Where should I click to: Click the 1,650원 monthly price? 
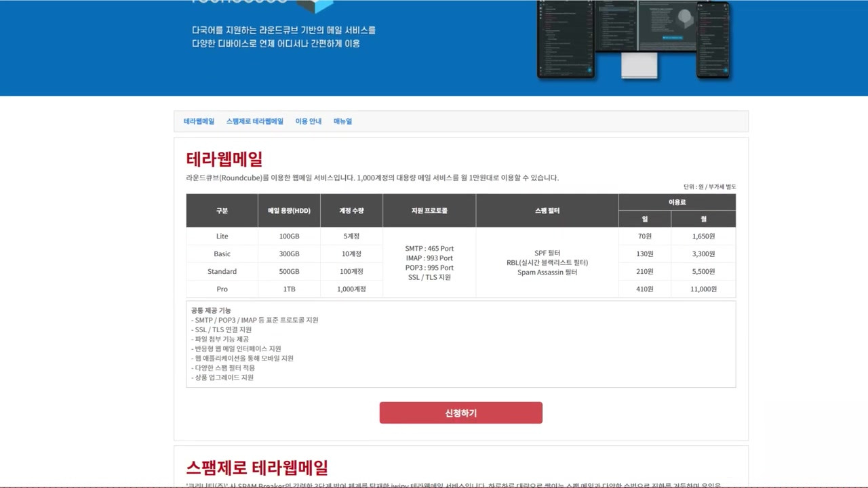click(704, 236)
